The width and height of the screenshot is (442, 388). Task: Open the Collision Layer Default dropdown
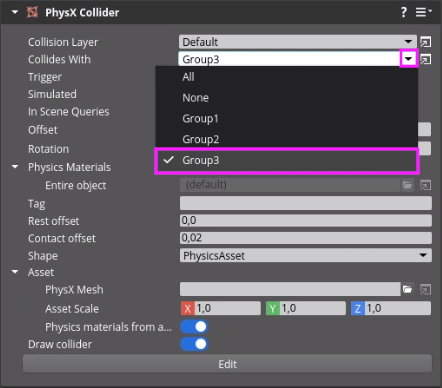[x=298, y=42]
